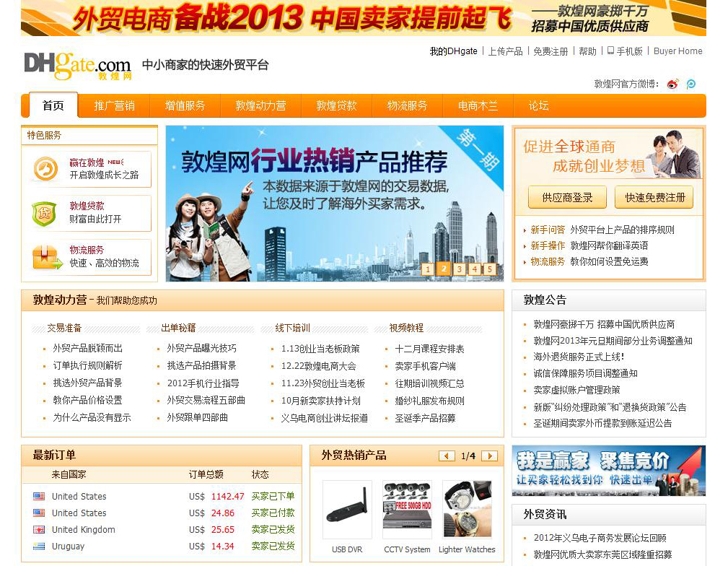Screen dimensions: 728x566
Task: Open 教你如何设置免运费 link
Action: click(609, 261)
